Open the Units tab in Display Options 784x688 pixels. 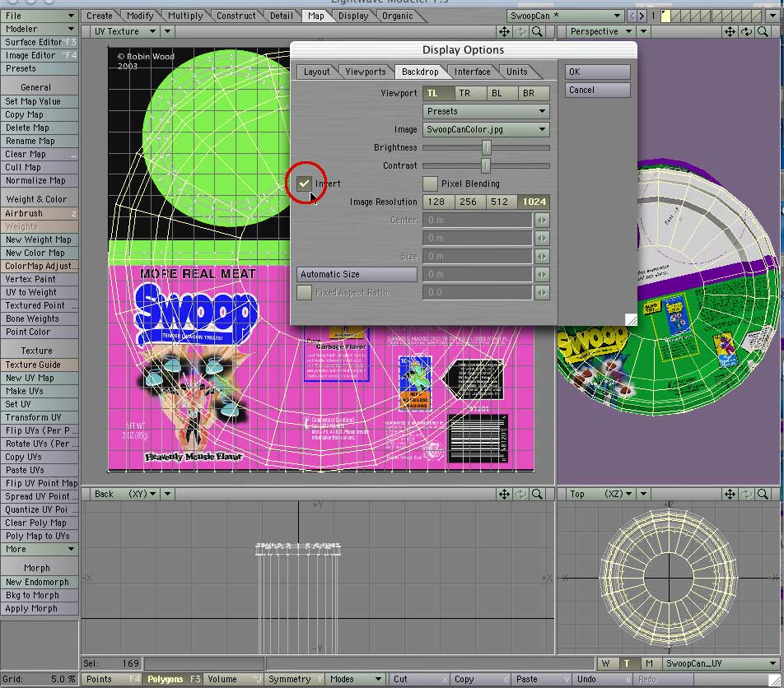tap(517, 72)
